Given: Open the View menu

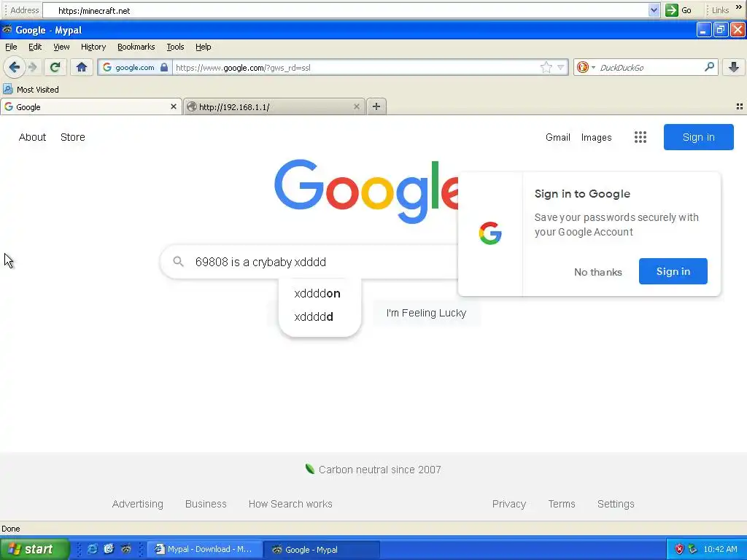Looking at the screenshot, I should point(61,47).
